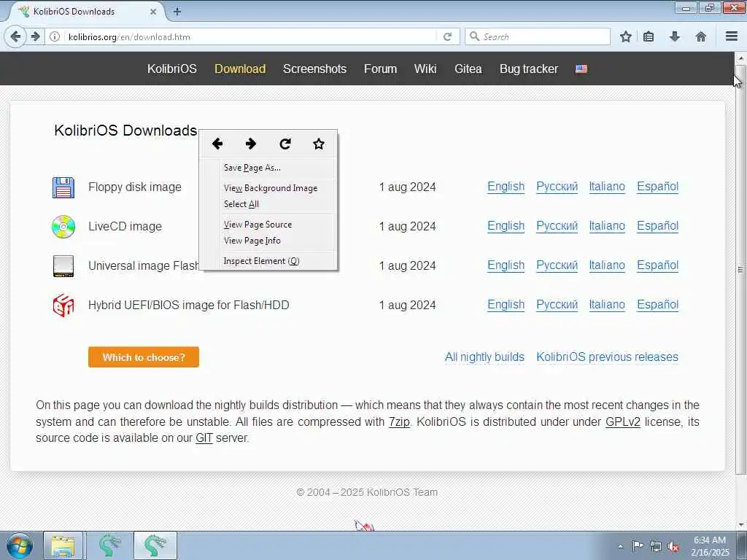Open KolibriOS previous releases link
The image size is (747, 560).
click(608, 357)
